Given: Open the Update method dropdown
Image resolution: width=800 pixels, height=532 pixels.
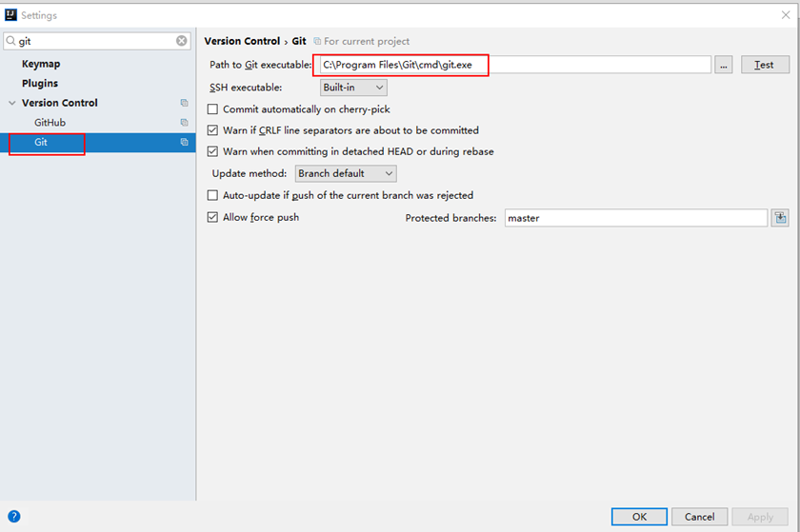Looking at the screenshot, I should point(346,173).
